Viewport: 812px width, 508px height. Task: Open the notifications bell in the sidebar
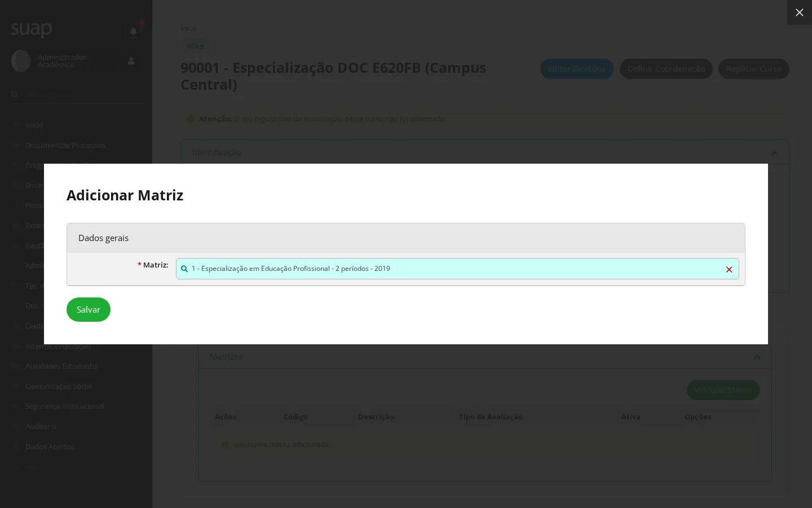pyautogui.click(x=133, y=31)
